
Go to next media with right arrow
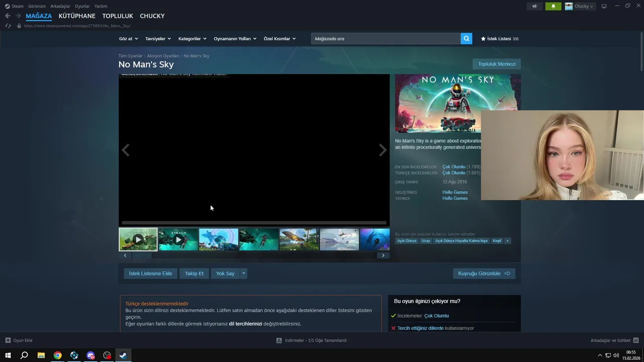[x=383, y=150]
